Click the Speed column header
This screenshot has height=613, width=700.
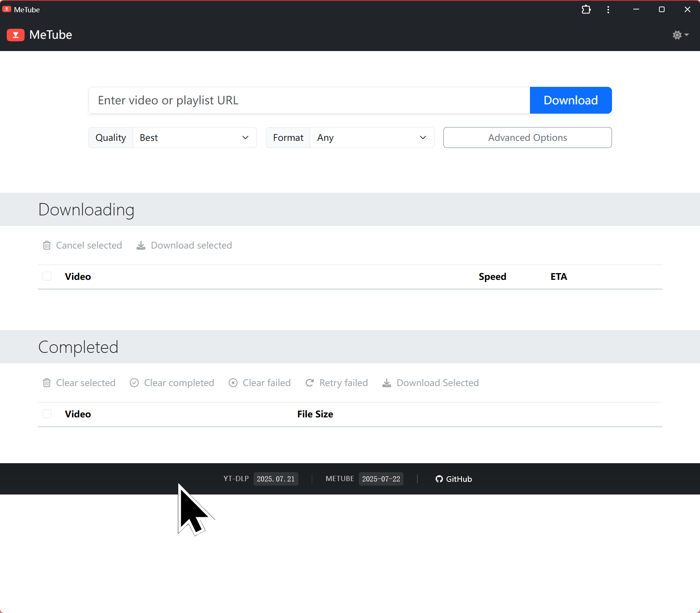coord(492,277)
